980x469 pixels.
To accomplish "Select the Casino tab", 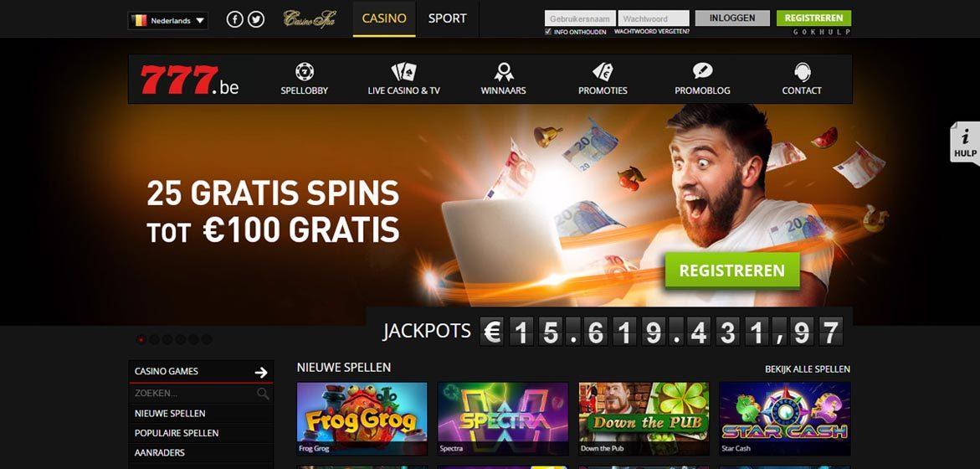I will tap(384, 18).
